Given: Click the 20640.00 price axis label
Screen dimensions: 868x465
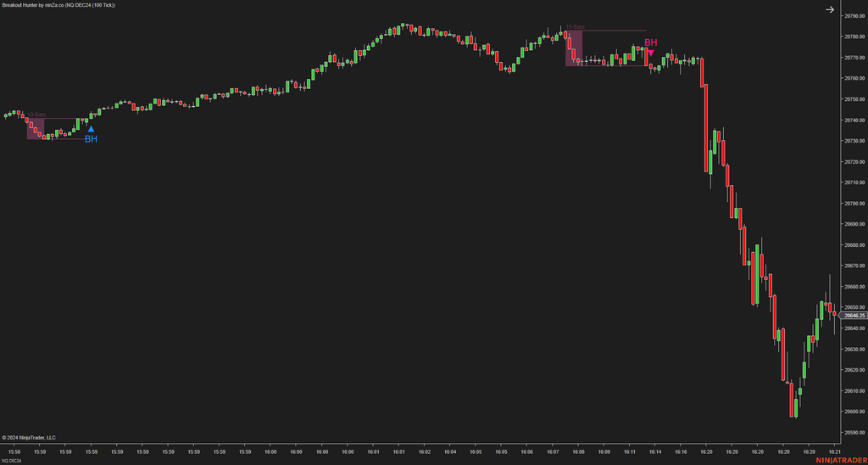Looking at the screenshot, I should [854, 328].
